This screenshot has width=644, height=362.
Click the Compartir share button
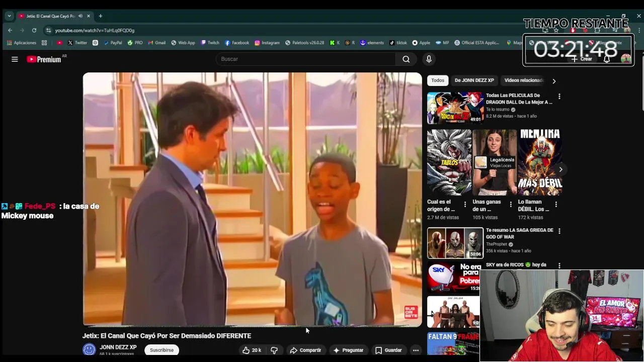[305, 350]
